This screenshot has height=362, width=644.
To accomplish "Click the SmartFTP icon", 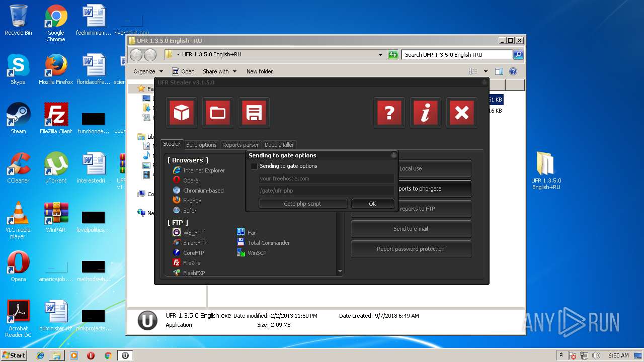I will [177, 243].
